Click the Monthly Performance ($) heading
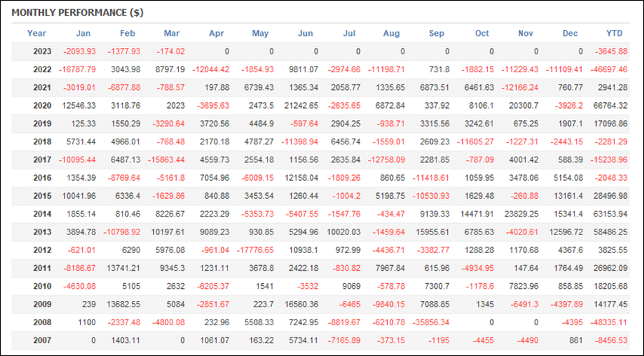Screen dimensions: 644x356 77,13
